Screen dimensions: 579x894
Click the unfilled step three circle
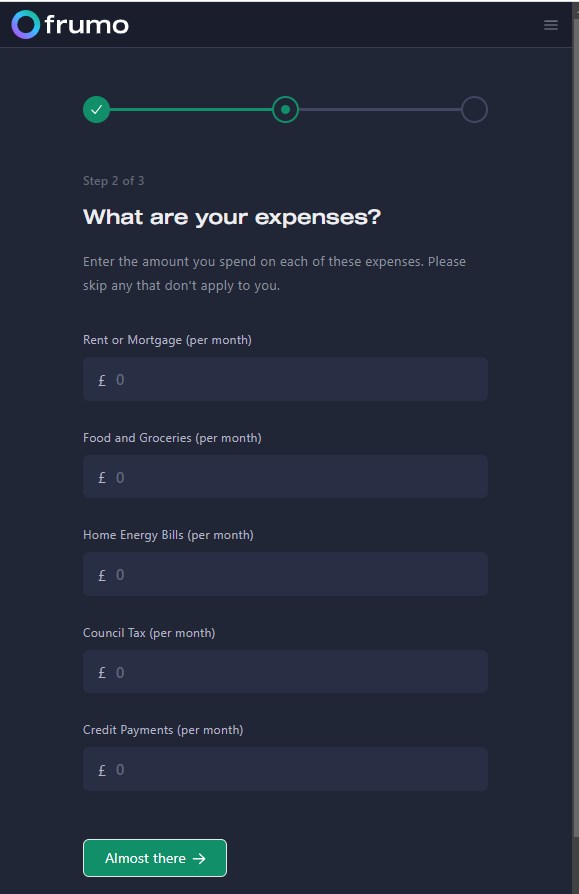coord(474,109)
